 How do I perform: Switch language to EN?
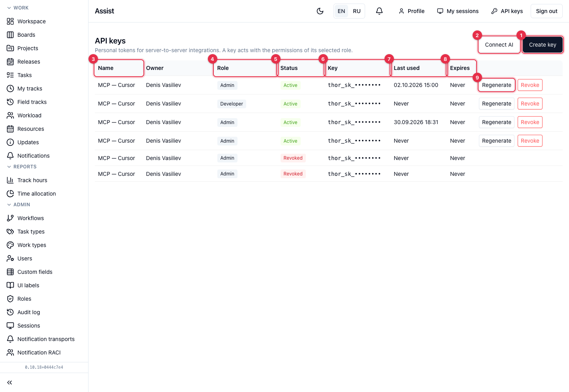341,11
